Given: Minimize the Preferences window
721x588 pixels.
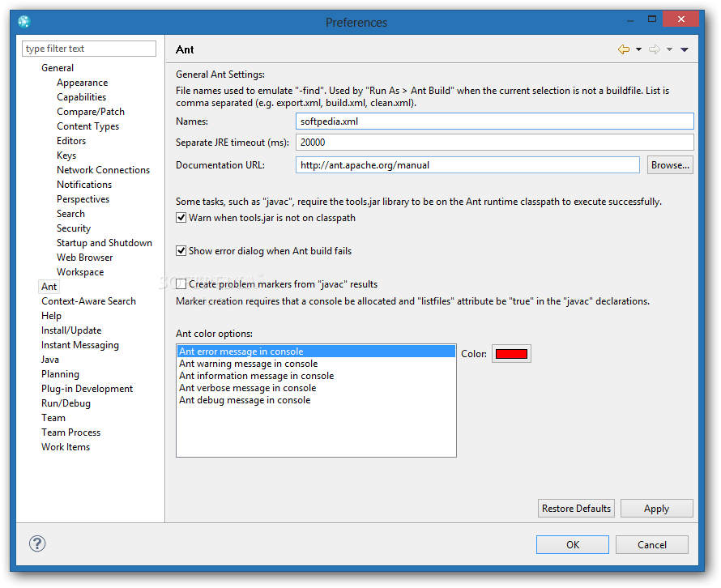Looking at the screenshot, I should click(x=630, y=19).
